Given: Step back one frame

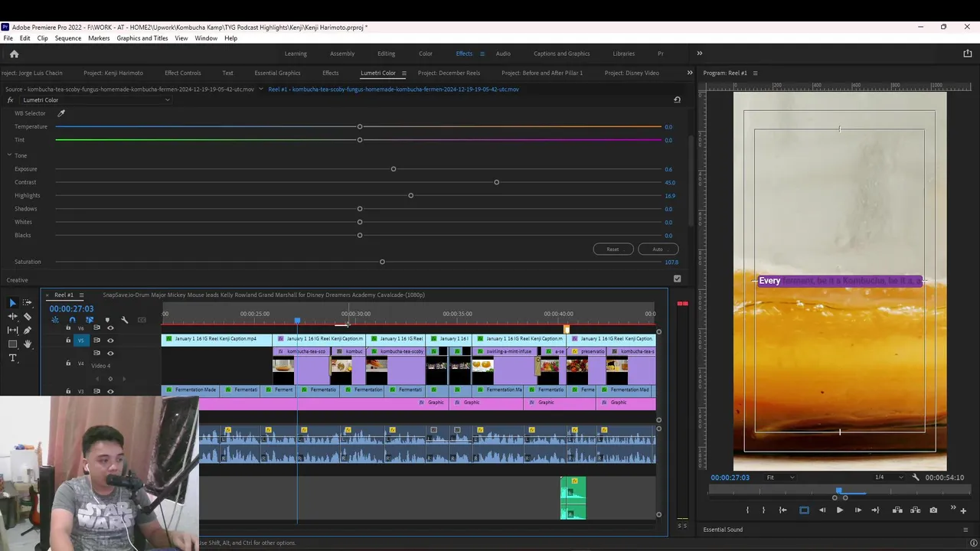Looking at the screenshot, I should [822, 510].
